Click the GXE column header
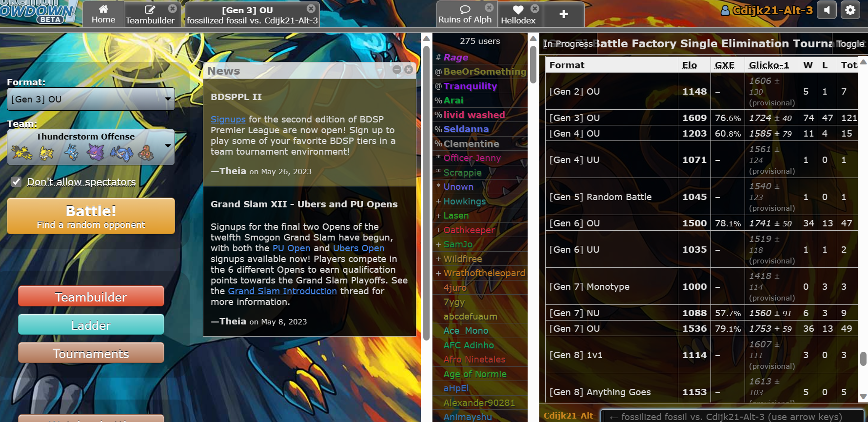This screenshot has width=868, height=422. (x=725, y=65)
